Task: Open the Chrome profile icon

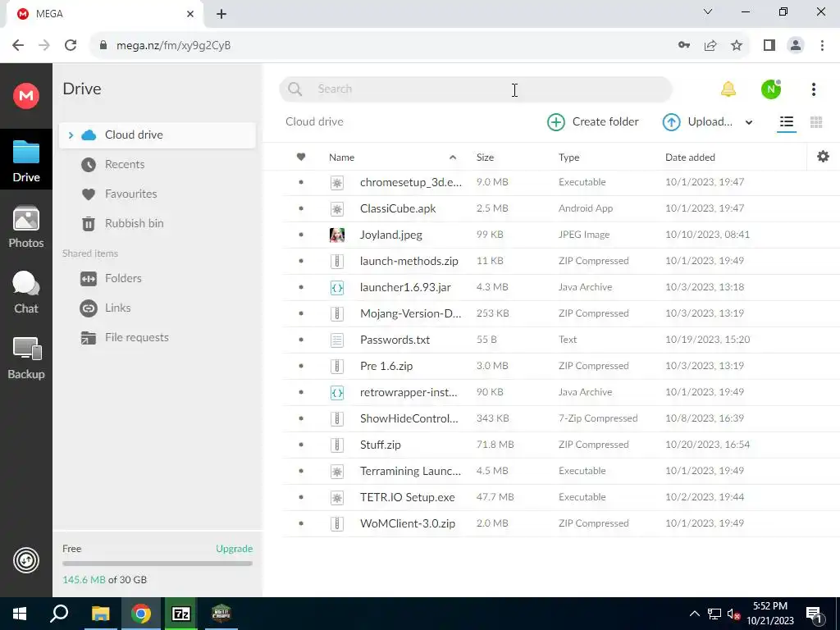Action: tap(796, 46)
